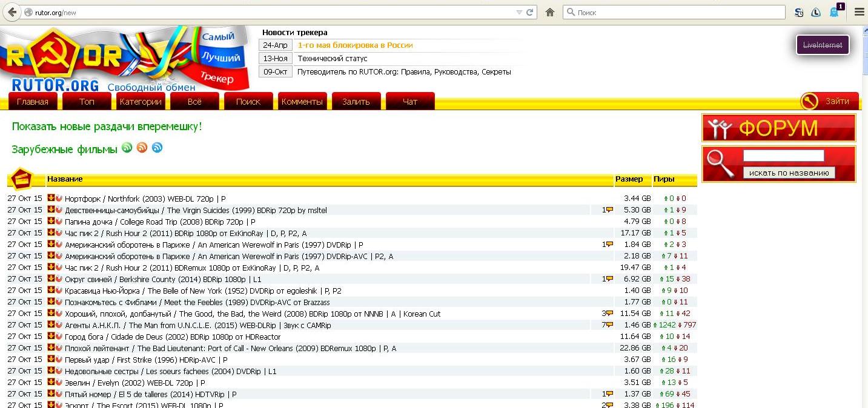Click the green RSS feed icon
The image size is (868, 408).
click(127, 147)
